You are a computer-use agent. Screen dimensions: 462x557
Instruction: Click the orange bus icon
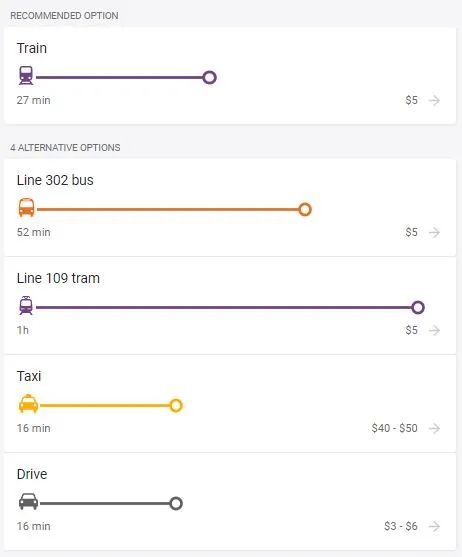coord(27,207)
